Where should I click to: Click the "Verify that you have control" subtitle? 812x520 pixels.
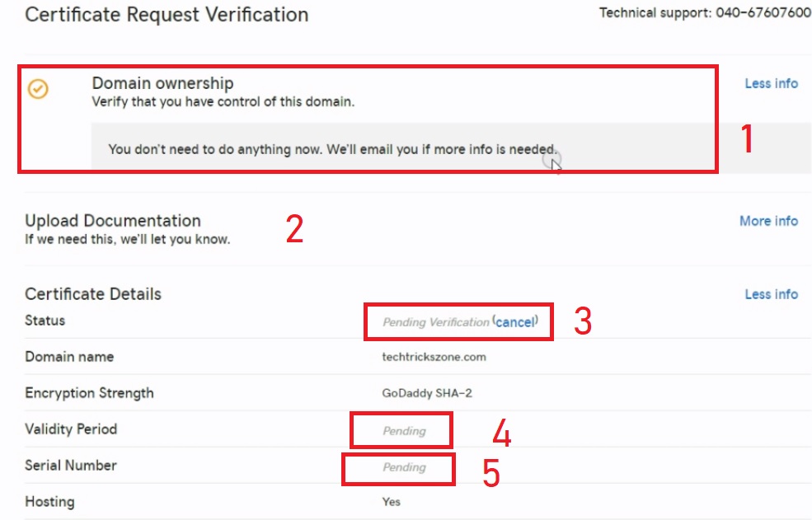tap(223, 103)
